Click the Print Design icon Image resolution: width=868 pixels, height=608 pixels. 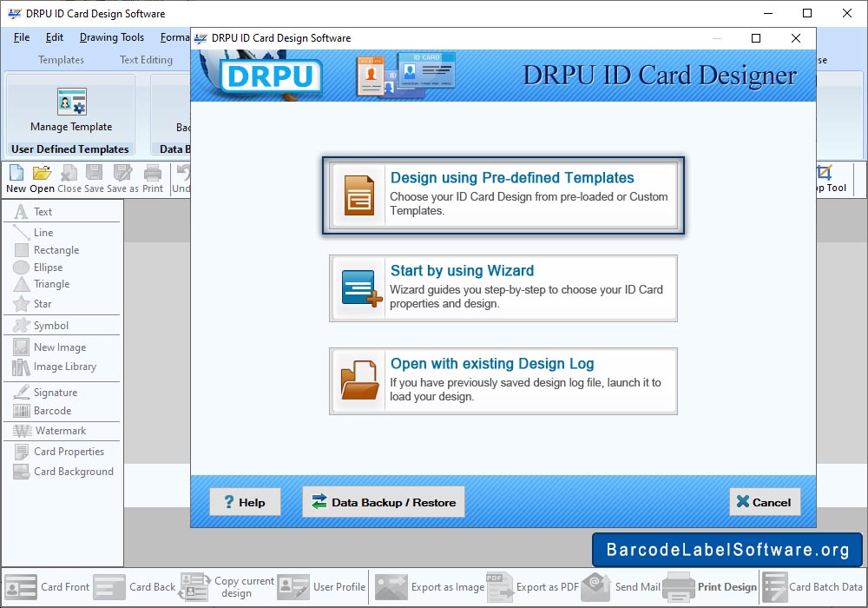[x=678, y=587]
